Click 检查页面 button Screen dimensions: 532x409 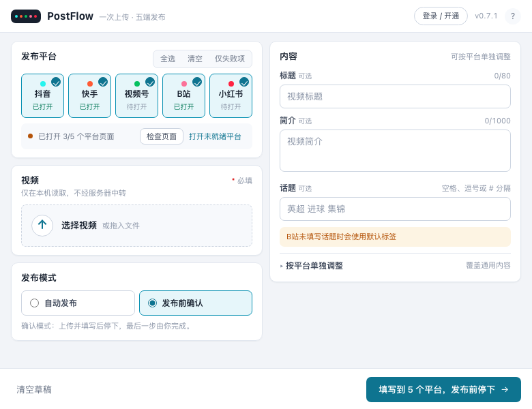(162, 136)
